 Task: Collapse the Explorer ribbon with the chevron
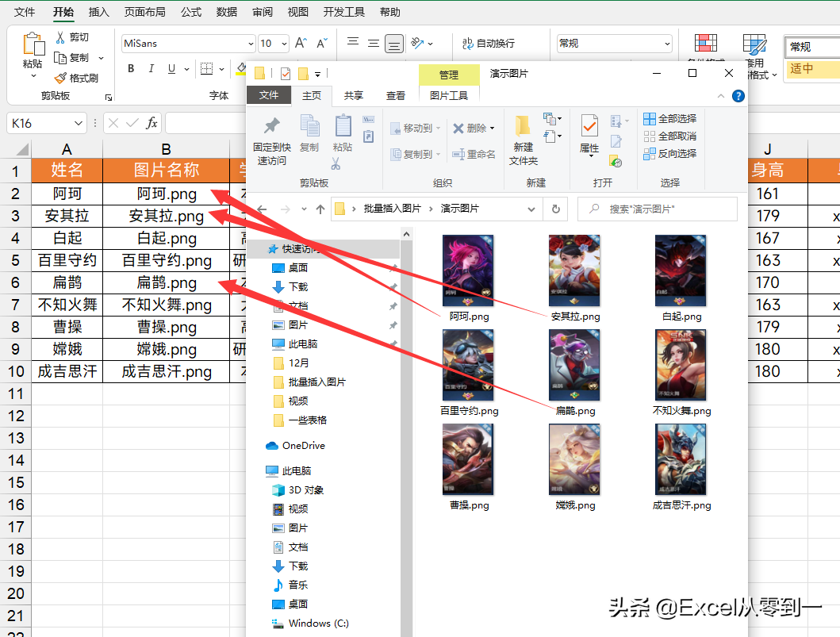tap(721, 96)
